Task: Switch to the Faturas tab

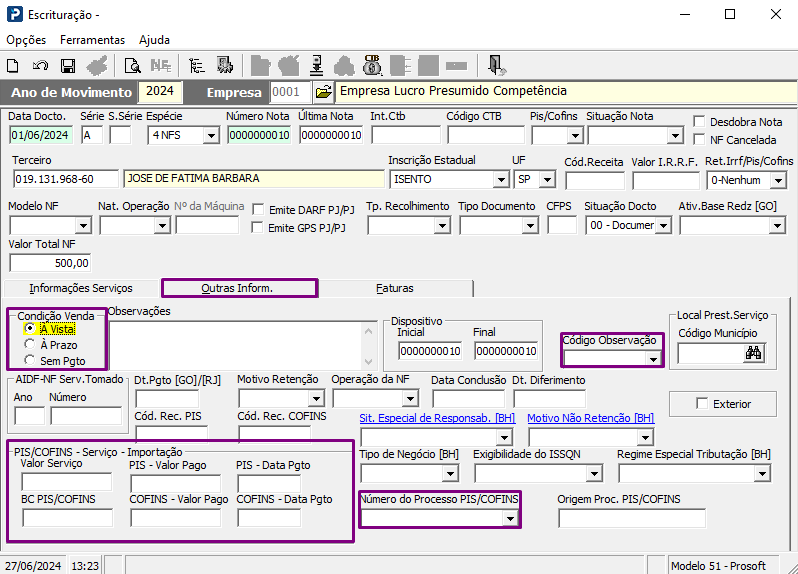Action: tap(394, 288)
